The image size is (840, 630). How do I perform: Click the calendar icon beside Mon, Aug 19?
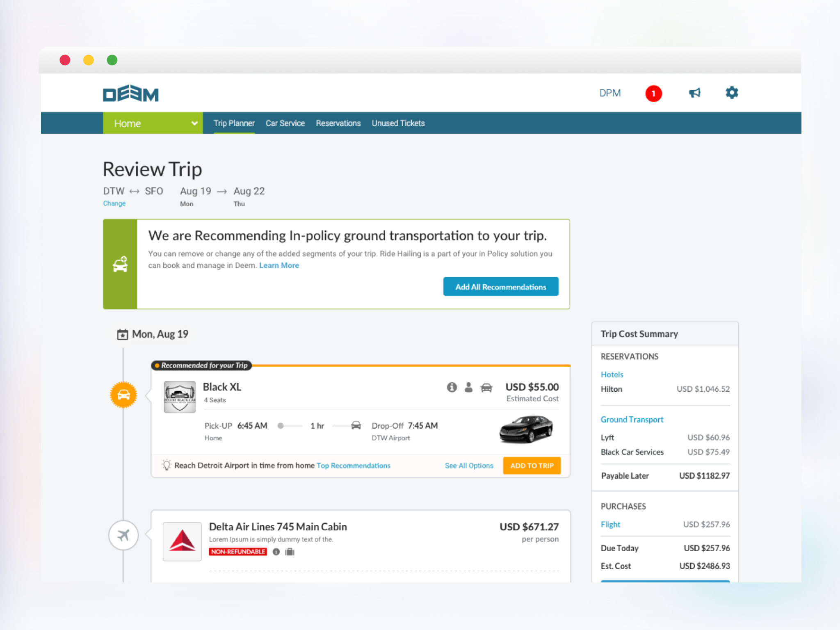(x=122, y=334)
